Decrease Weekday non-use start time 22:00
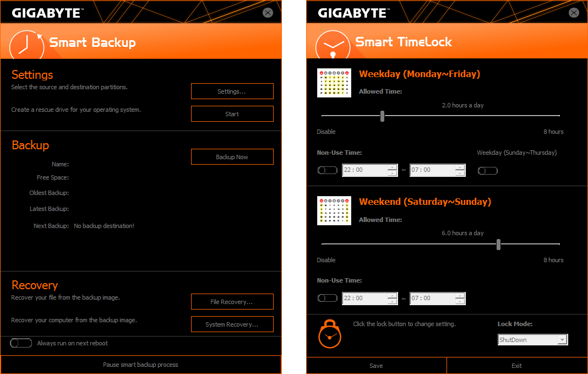 coord(392,173)
